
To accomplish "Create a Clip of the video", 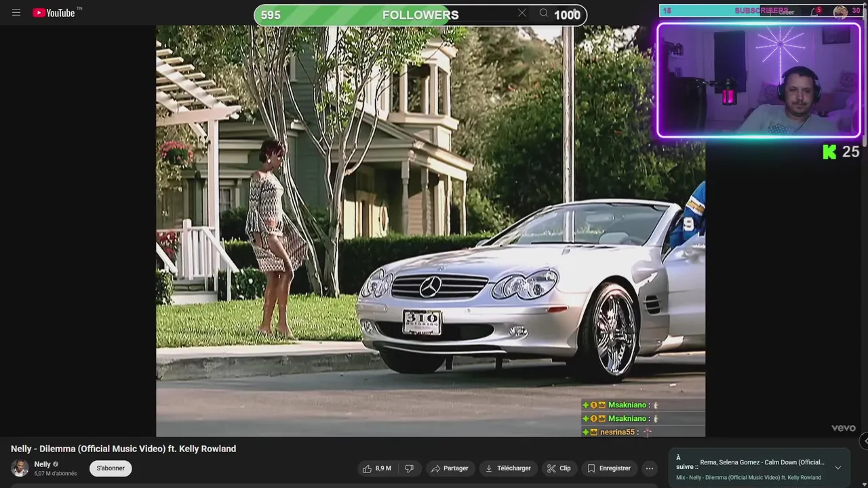I will 559,468.
